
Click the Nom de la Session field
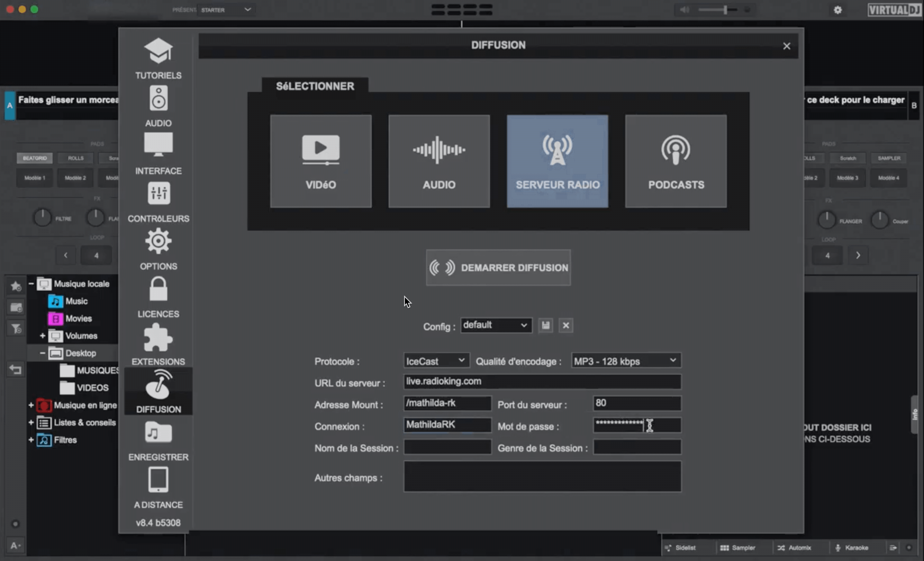coord(447,447)
